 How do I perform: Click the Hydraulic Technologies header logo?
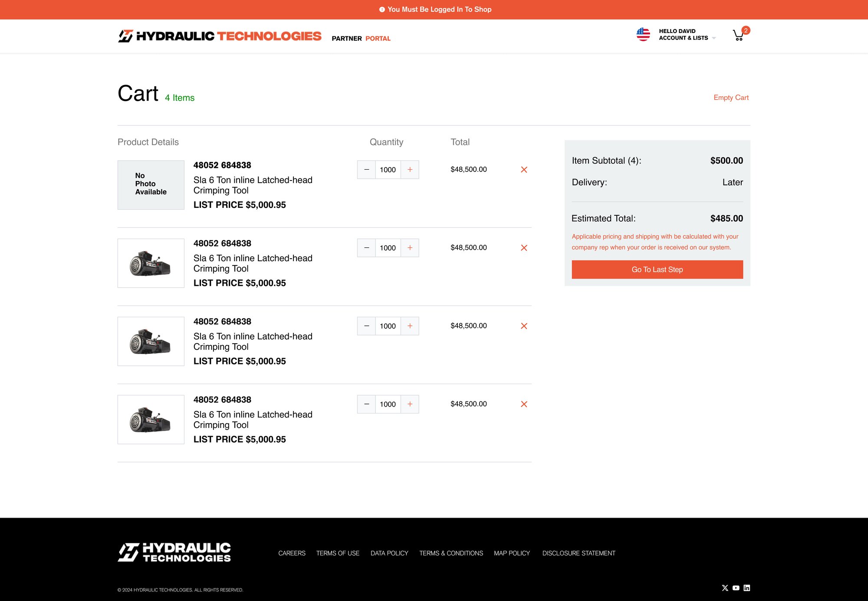point(220,36)
